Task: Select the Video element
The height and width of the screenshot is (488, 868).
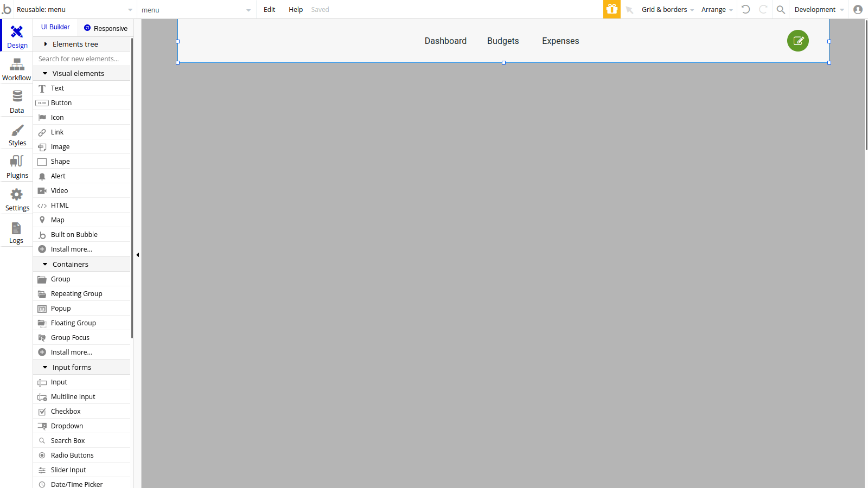Action: [82, 190]
